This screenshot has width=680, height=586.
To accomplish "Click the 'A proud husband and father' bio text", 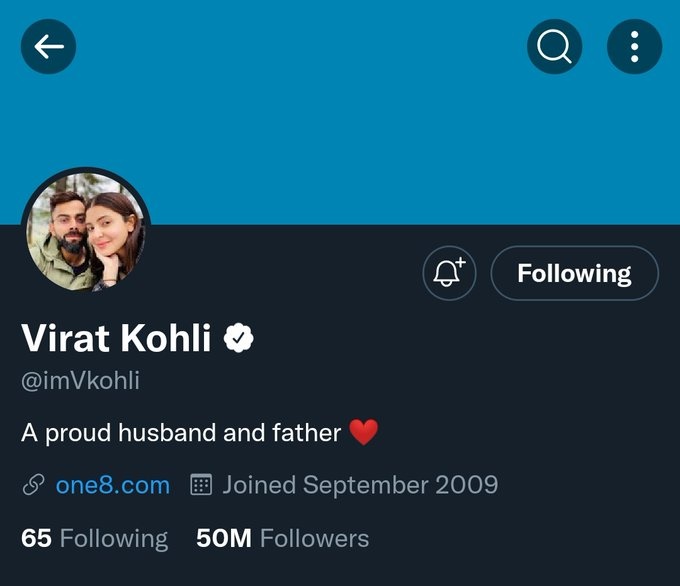I will click(x=181, y=433).
